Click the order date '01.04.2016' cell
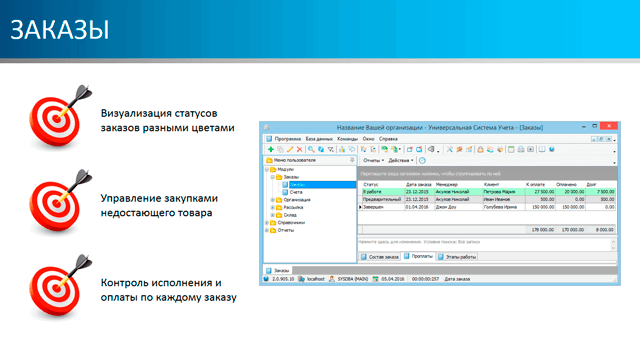The height and width of the screenshot is (360, 640). point(419,207)
